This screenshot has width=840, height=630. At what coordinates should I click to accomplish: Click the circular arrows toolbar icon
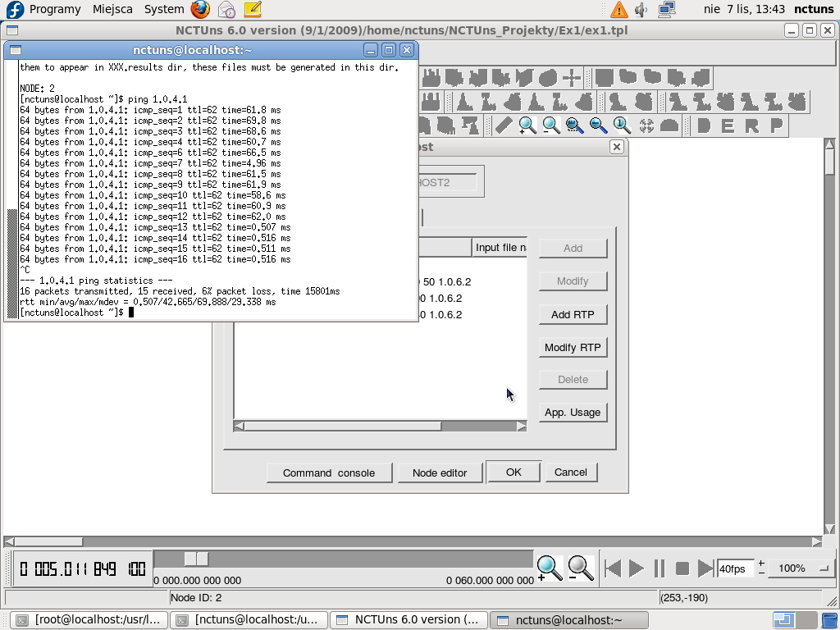[x=646, y=126]
